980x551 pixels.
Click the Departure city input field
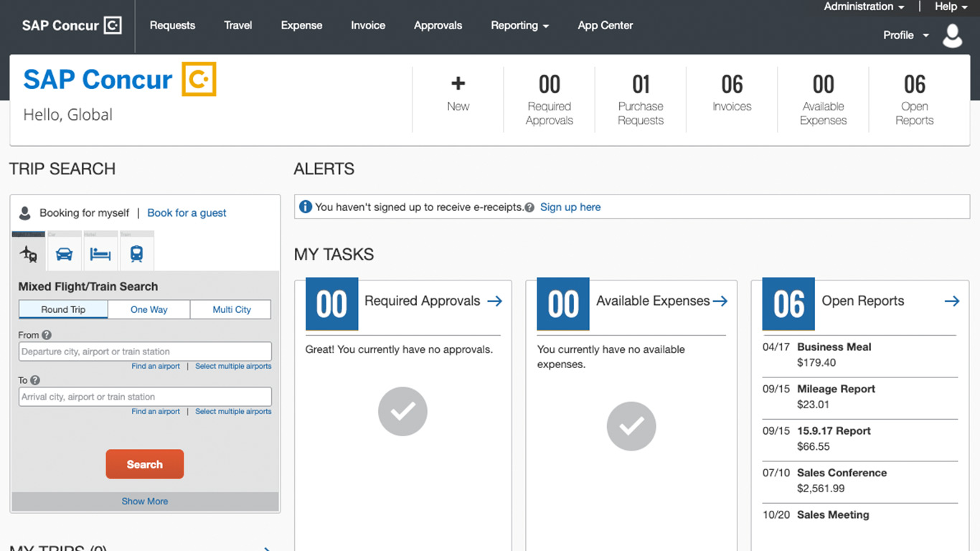145,352
